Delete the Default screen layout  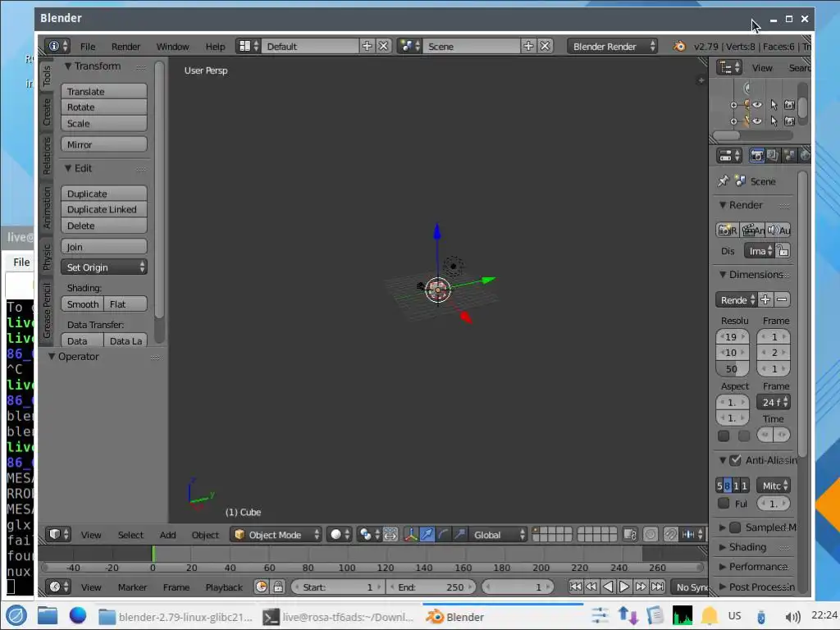click(384, 46)
